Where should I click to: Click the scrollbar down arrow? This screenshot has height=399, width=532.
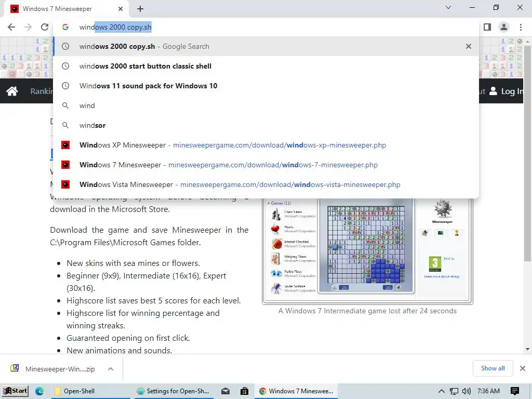click(x=528, y=349)
